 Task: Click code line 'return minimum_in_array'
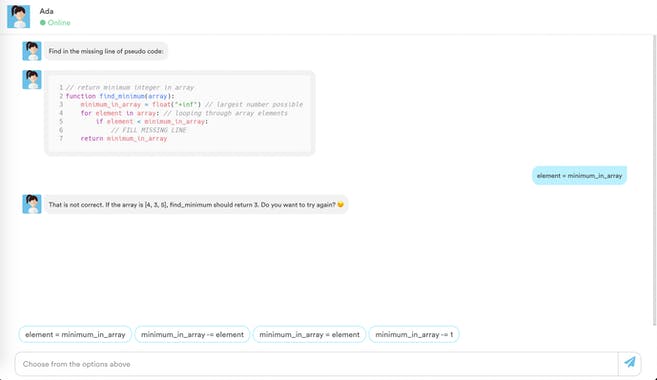124,138
